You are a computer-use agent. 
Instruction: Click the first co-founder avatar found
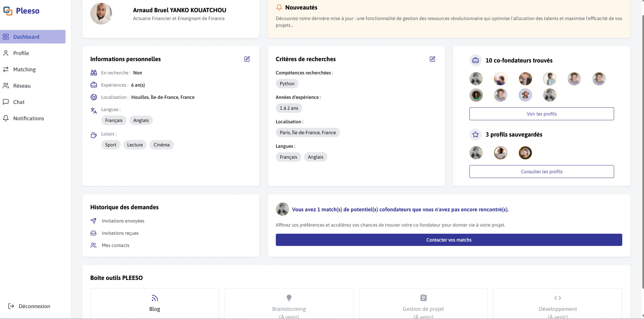(x=476, y=79)
